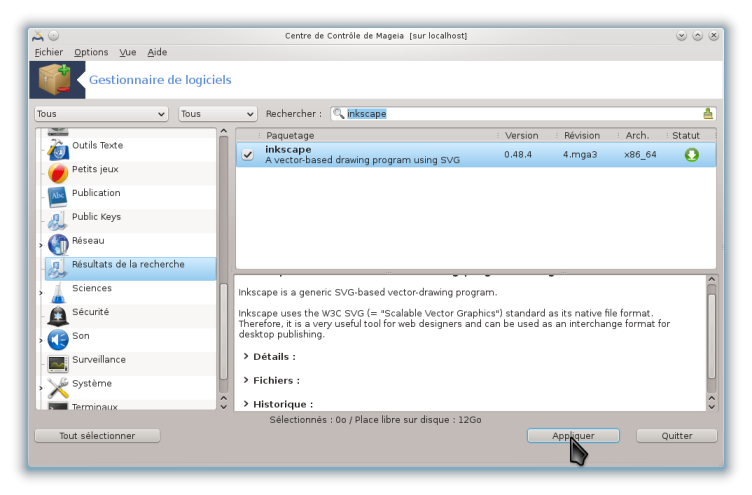Open the Aide menu

(157, 52)
